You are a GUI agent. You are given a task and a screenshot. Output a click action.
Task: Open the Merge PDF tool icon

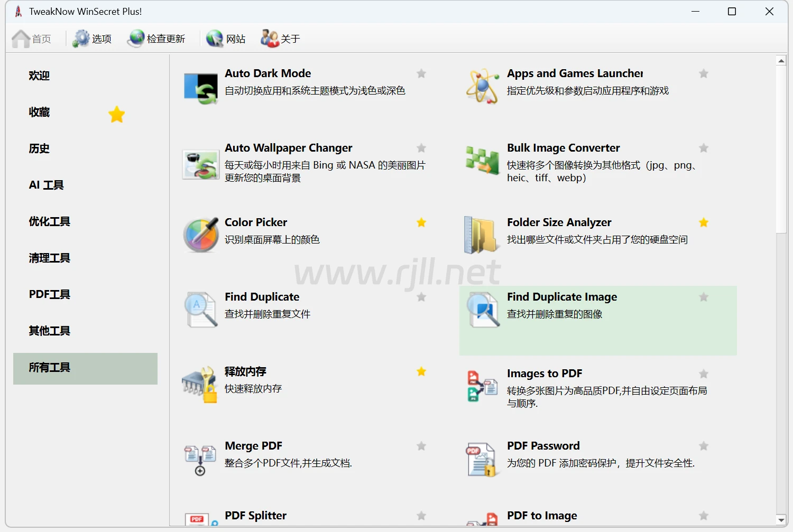coord(200,459)
